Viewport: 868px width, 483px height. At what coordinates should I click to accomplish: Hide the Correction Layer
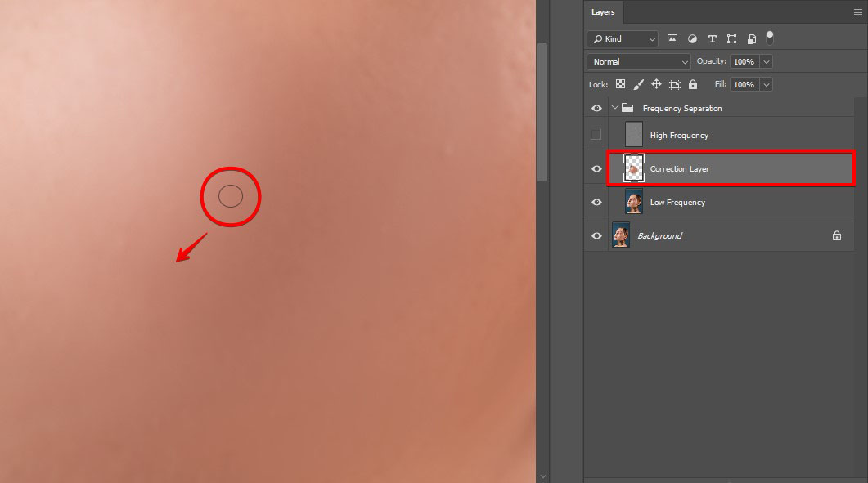tap(596, 168)
